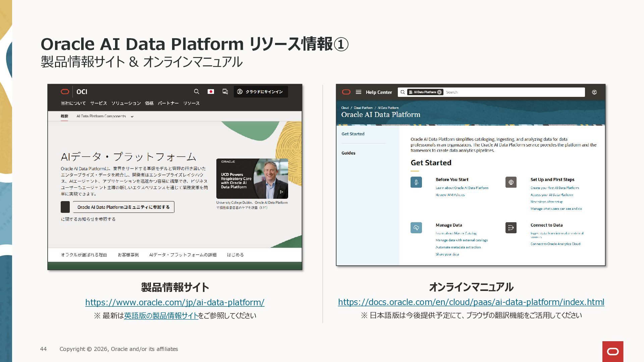The image size is (644, 362).
Task: Open the サービス menu in OCI navigation
Action: 98,103
